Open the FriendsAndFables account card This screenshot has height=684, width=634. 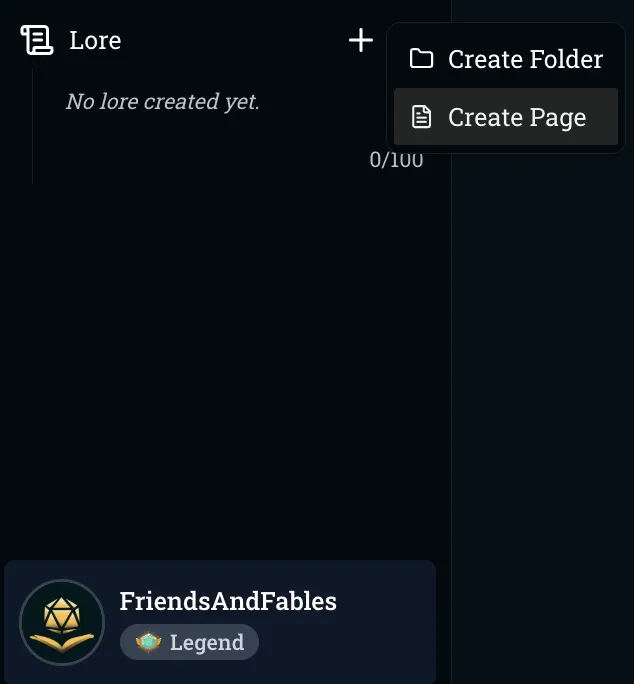220,622
